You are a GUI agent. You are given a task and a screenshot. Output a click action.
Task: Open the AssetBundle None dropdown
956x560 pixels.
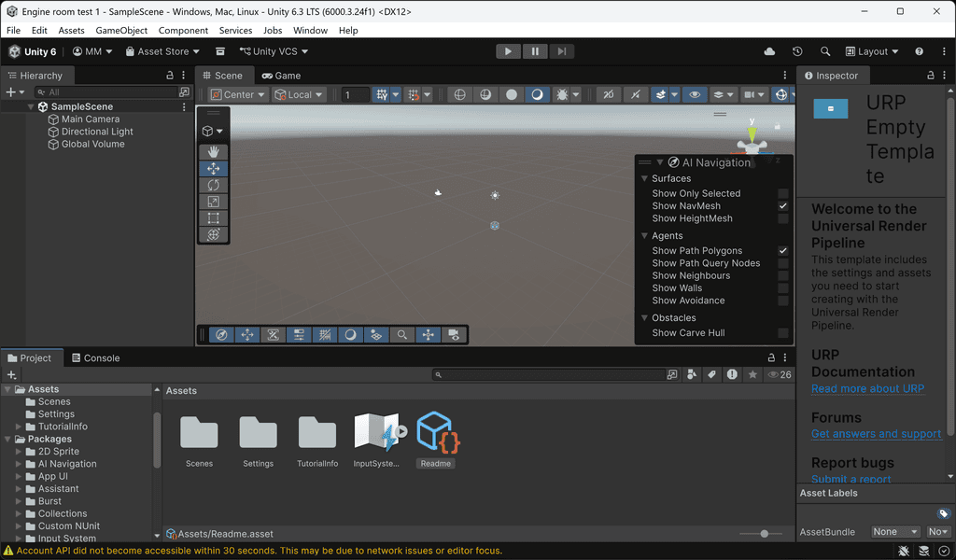click(895, 531)
